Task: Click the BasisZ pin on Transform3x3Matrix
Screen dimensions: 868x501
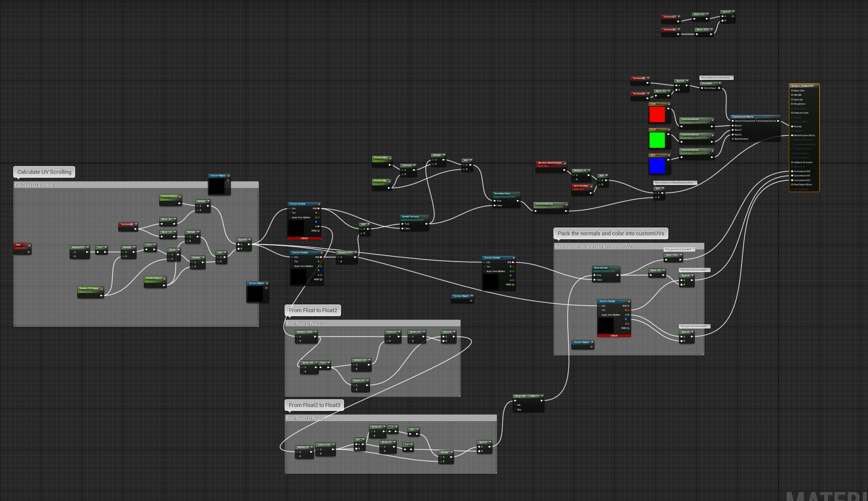Action: [733, 135]
